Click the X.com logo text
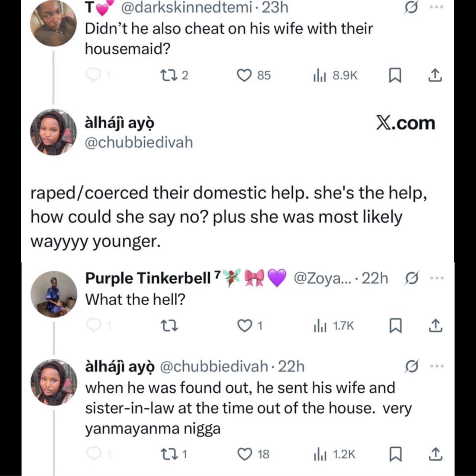This screenshot has height=476, width=476. pyautogui.click(x=405, y=123)
